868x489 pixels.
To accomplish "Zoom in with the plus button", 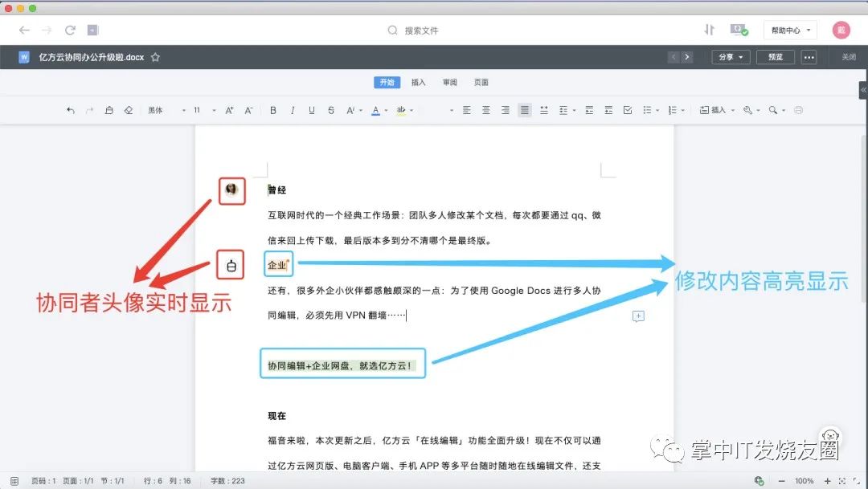I will [827, 481].
